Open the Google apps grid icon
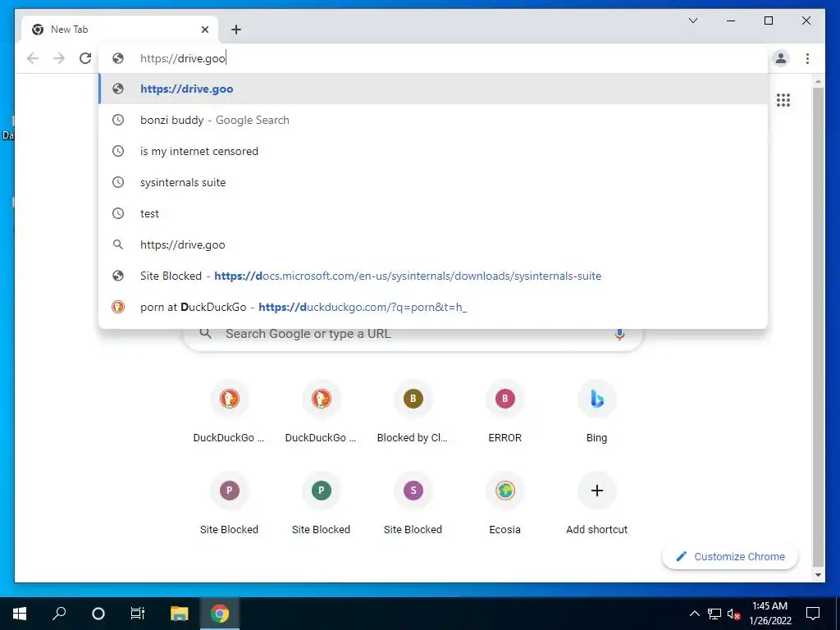Viewport: 840px width, 630px height. [x=783, y=100]
